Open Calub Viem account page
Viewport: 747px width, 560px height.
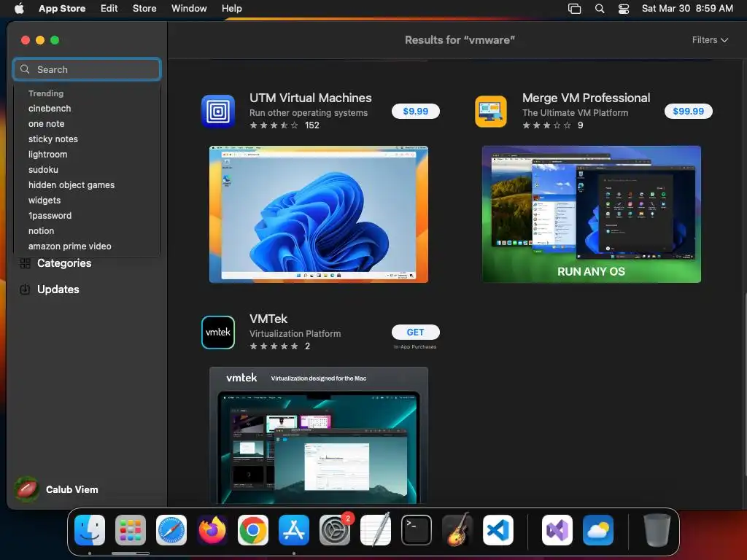click(x=72, y=489)
